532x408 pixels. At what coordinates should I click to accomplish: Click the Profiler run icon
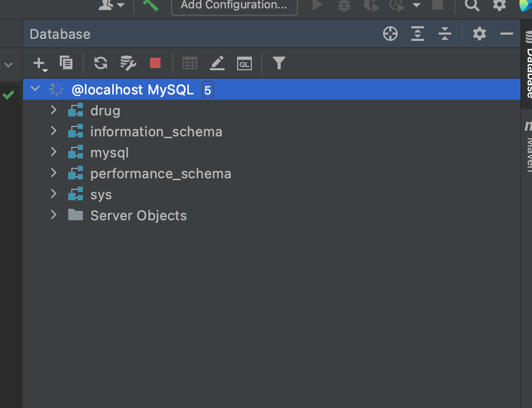(397, 5)
